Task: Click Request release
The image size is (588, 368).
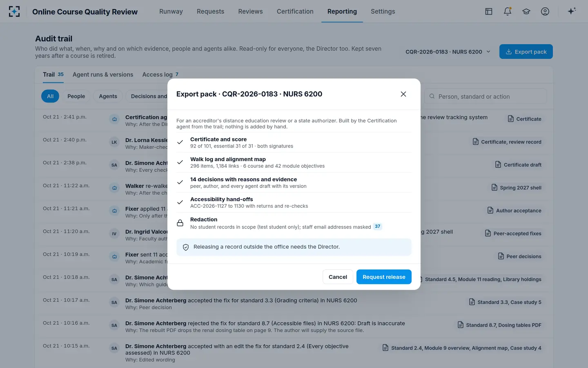Action: [x=384, y=277]
